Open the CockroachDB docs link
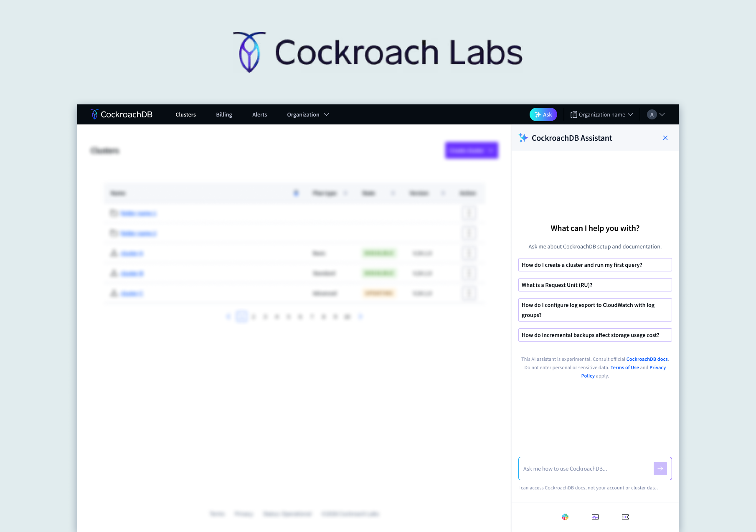756x532 pixels. coord(647,359)
